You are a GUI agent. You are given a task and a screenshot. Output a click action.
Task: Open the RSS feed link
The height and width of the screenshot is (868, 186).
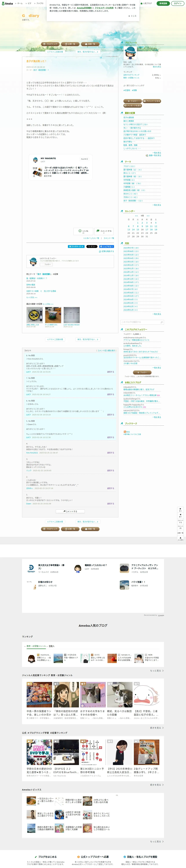coord(127,432)
